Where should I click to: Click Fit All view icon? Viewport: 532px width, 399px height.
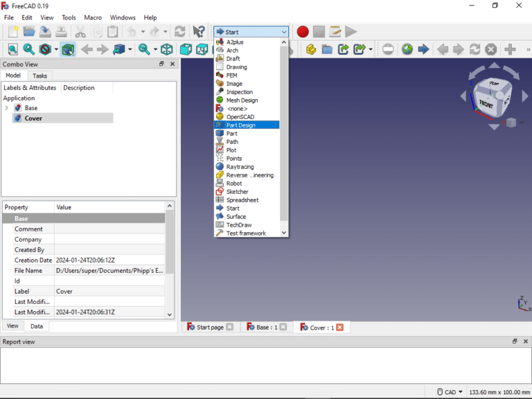point(13,49)
